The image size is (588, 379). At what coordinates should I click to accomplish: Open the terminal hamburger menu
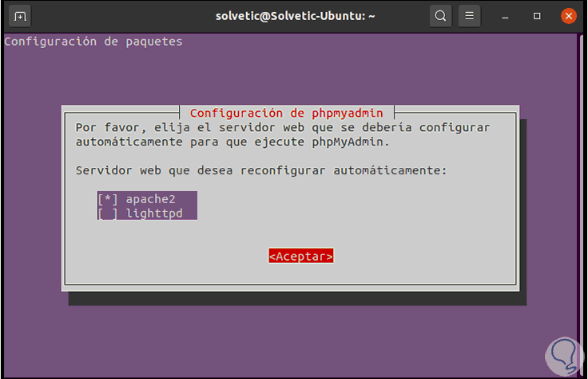point(469,16)
